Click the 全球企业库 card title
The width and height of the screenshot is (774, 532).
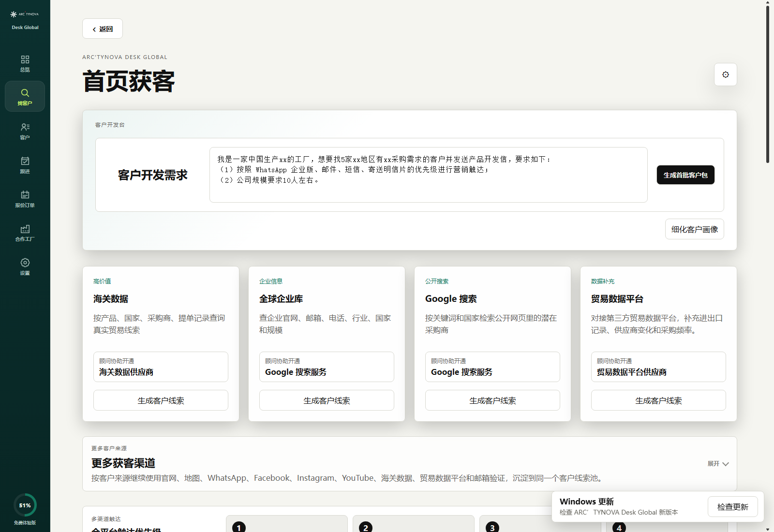pos(281,299)
